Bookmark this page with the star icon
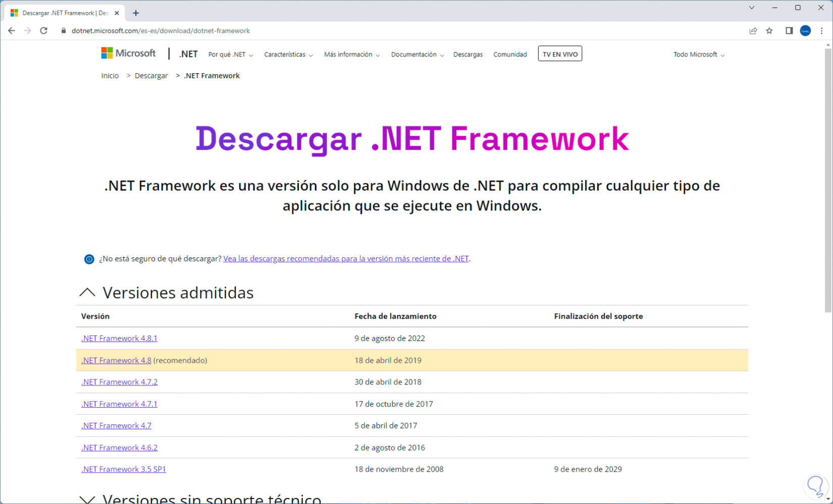Screen dimensions: 833x504 click(x=769, y=31)
